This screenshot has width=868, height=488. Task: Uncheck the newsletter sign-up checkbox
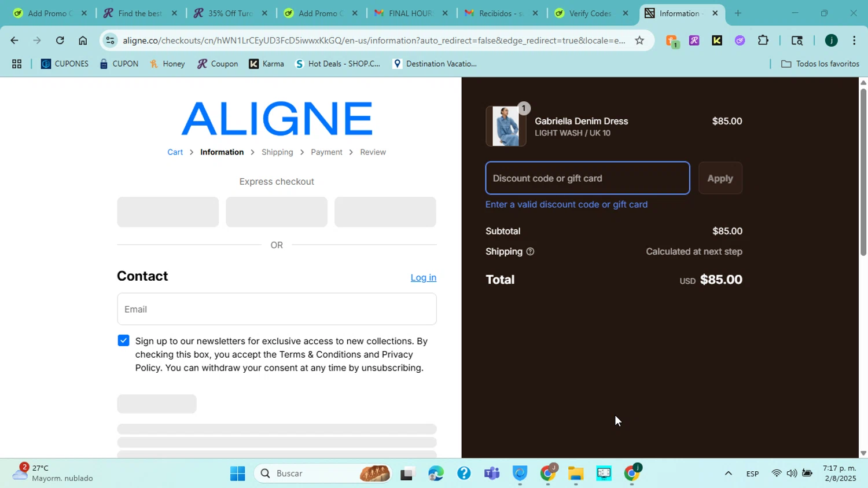123,340
